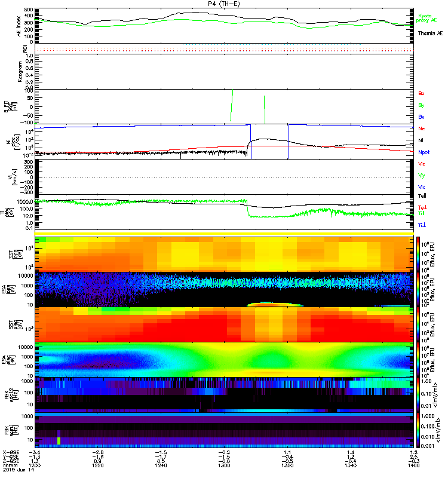448x478 pixels.
Task: Click the red Te⊥ legend label
Action: 422,207
